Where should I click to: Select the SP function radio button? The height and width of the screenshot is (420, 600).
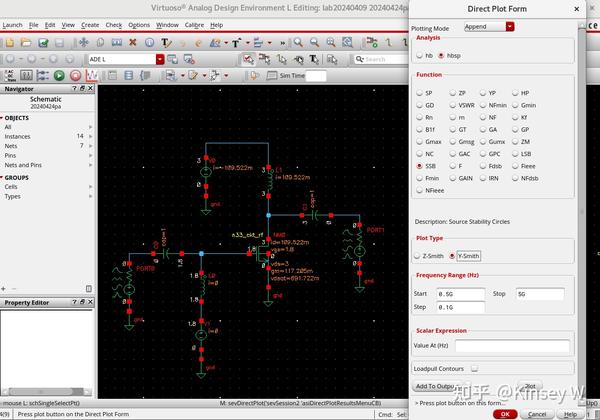[x=420, y=93]
